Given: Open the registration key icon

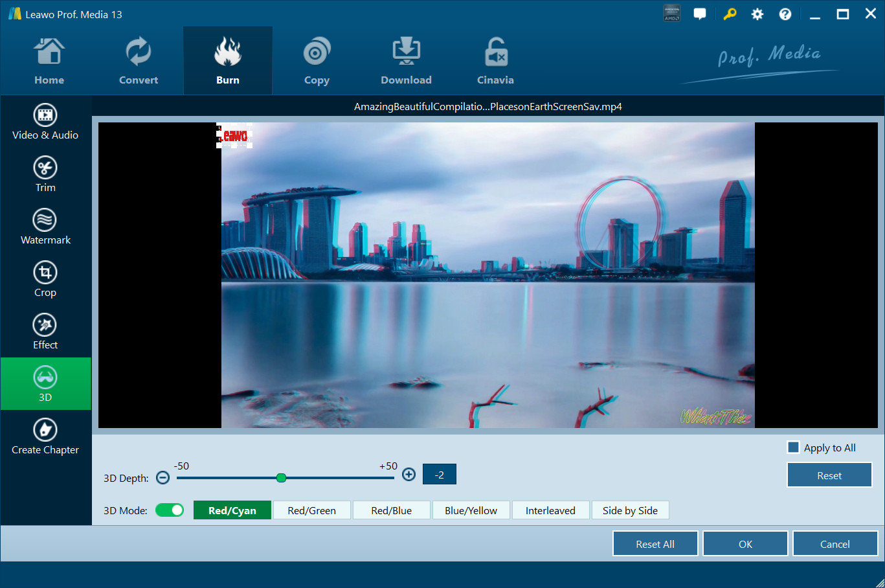Looking at the screenshot, I should point(730,14).
